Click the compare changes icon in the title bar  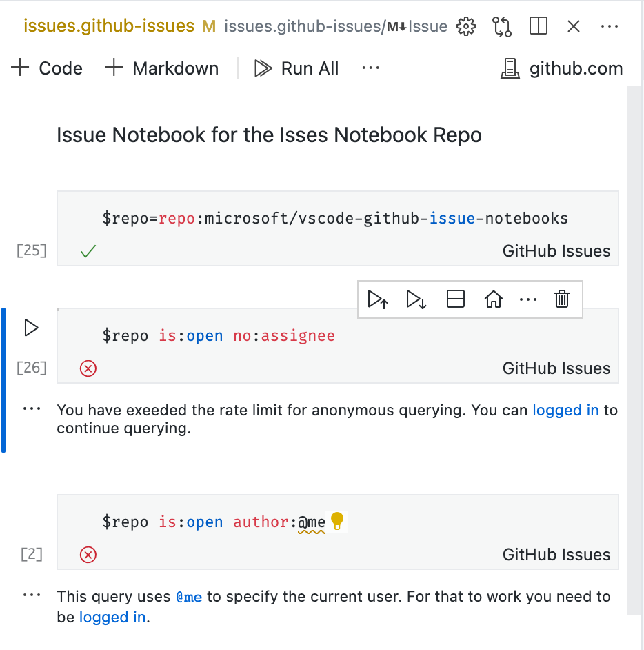502,26
